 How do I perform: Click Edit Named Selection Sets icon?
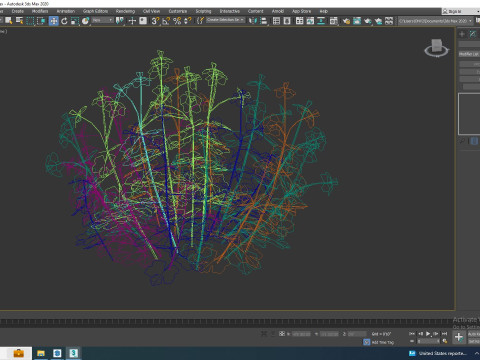point(200,21)
